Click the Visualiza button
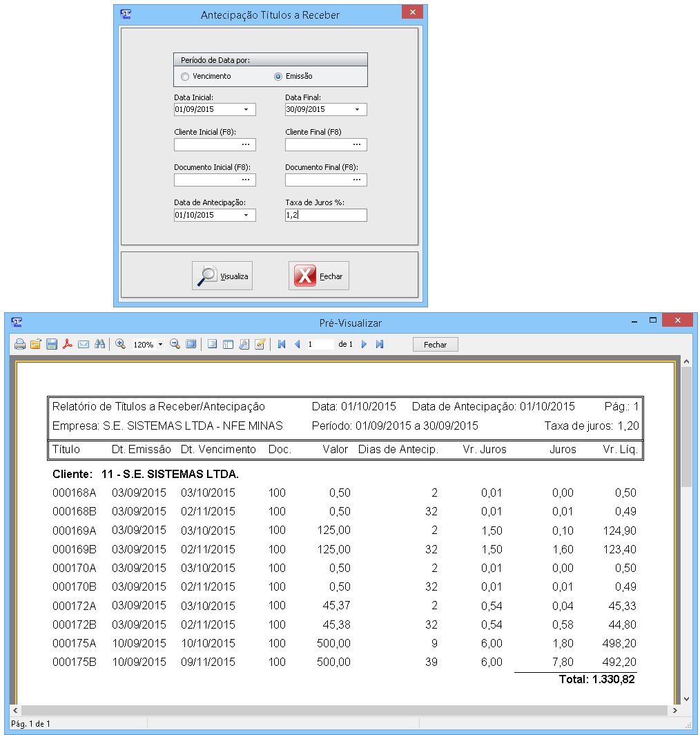Viewport: 700px width, 735px height. (222, 276)
